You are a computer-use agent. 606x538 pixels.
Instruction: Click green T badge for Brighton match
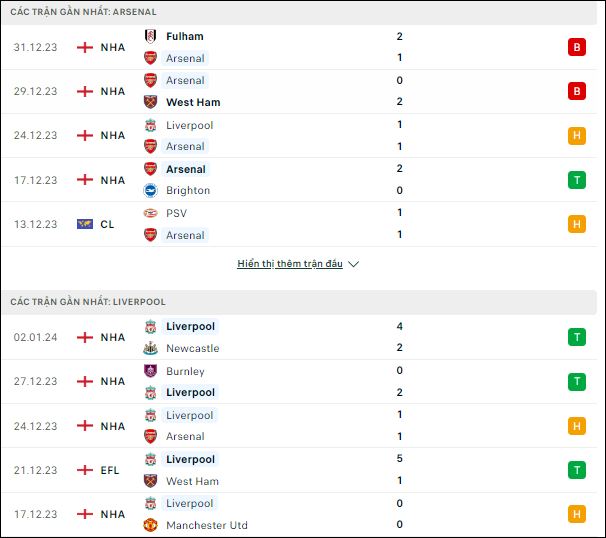click(577, 180)
